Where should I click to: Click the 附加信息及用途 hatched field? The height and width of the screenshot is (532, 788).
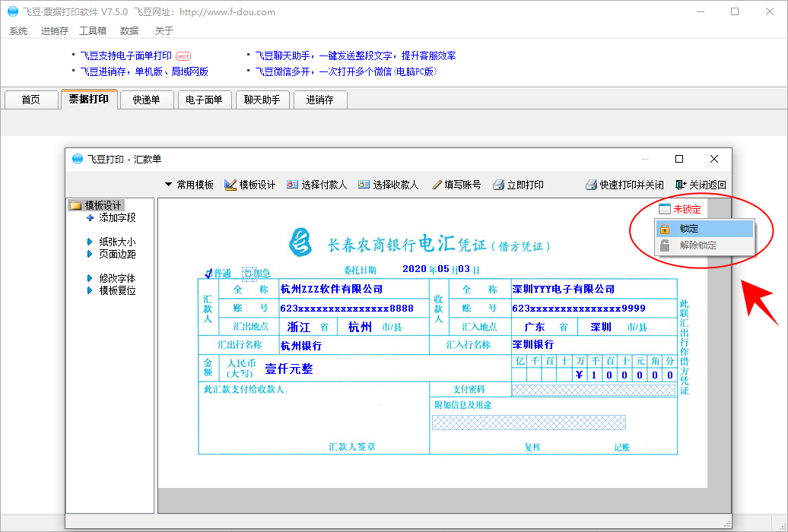point(529,423)
